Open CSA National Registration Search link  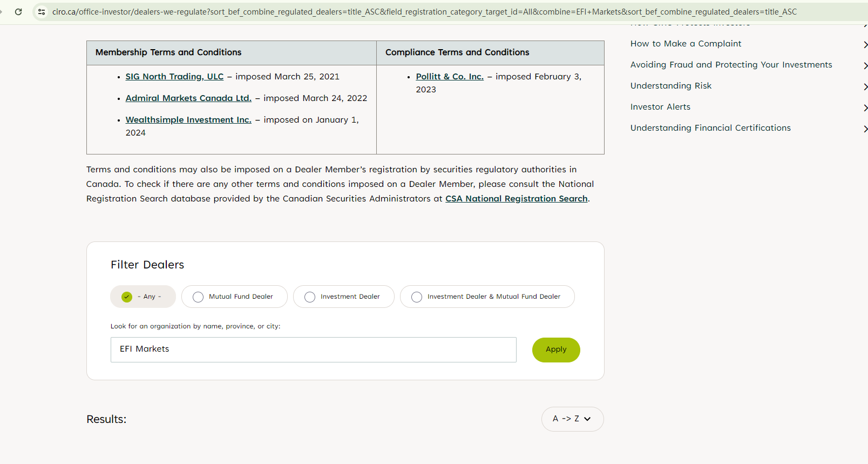point(516,199)
